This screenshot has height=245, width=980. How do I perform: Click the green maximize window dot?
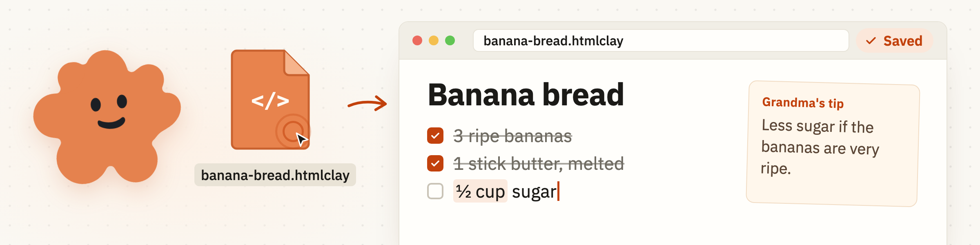point(450,40)
